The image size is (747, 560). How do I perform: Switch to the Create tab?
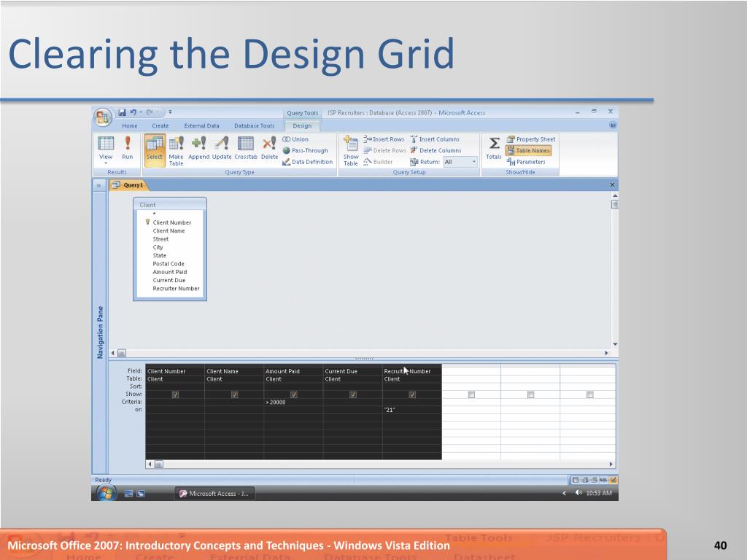(x=160, y=125)
